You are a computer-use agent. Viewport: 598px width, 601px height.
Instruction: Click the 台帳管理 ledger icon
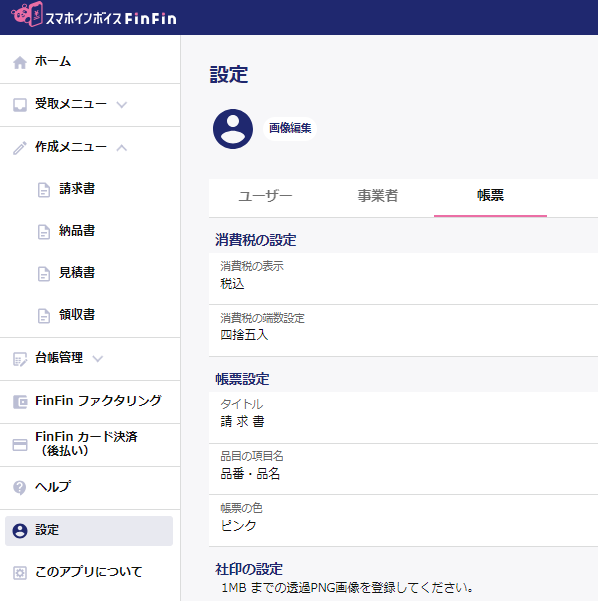pos(20,359)
